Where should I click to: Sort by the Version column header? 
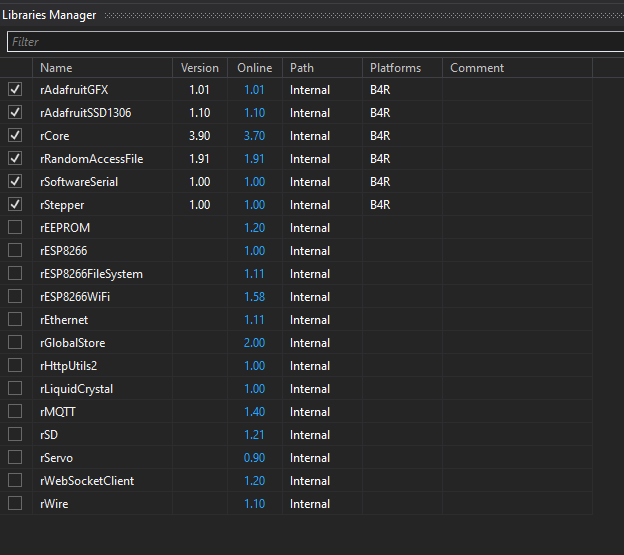pyautogui.click(x=199, y=68)
